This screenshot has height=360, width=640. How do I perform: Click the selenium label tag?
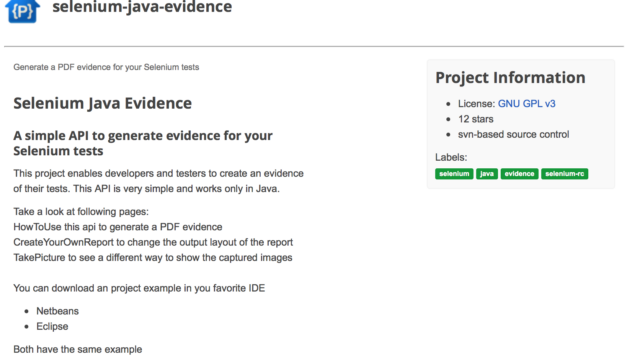[x=454, y=174]
